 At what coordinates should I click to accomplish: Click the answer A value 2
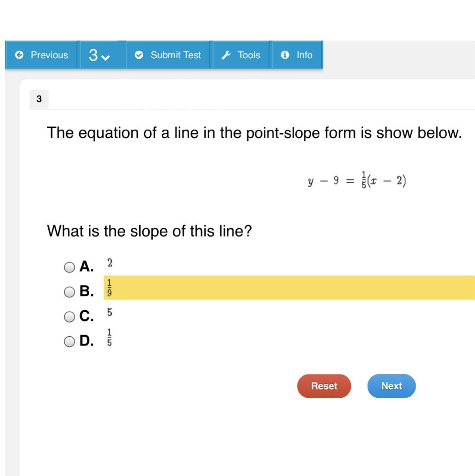point(110,263)
